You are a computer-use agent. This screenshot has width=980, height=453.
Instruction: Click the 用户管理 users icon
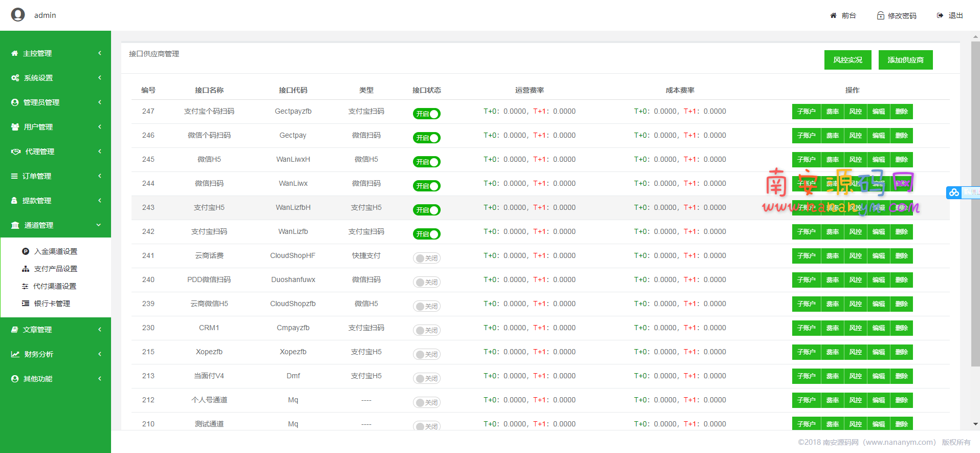point(15,127)
